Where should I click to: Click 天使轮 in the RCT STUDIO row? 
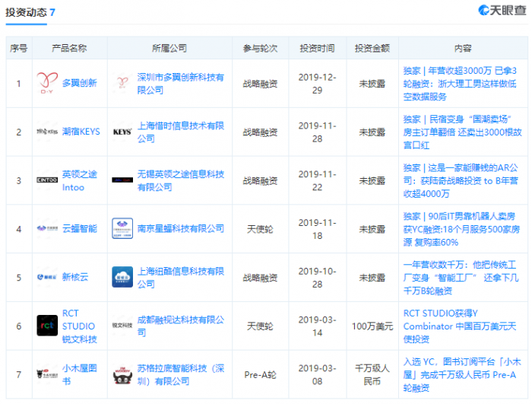coord(260,326)
